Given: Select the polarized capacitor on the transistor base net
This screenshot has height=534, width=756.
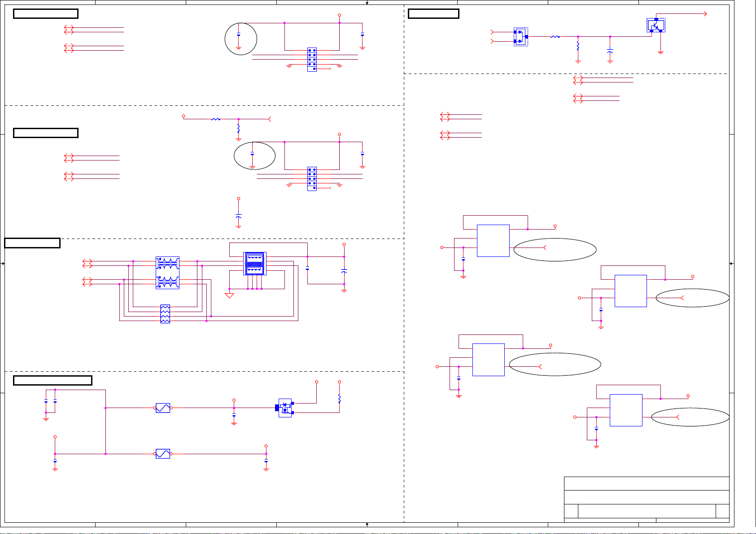Looking at the screenshot, I should tap(610, 51).
